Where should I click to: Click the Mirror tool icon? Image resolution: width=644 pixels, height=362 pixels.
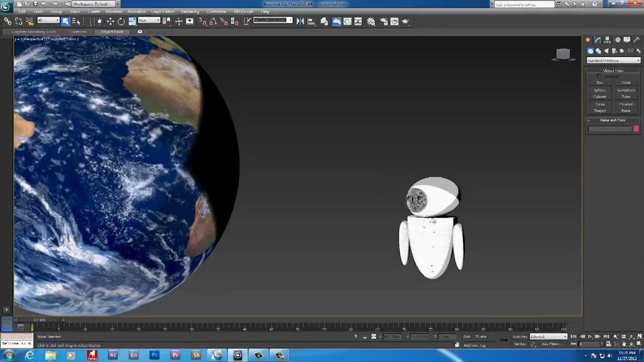300,21
